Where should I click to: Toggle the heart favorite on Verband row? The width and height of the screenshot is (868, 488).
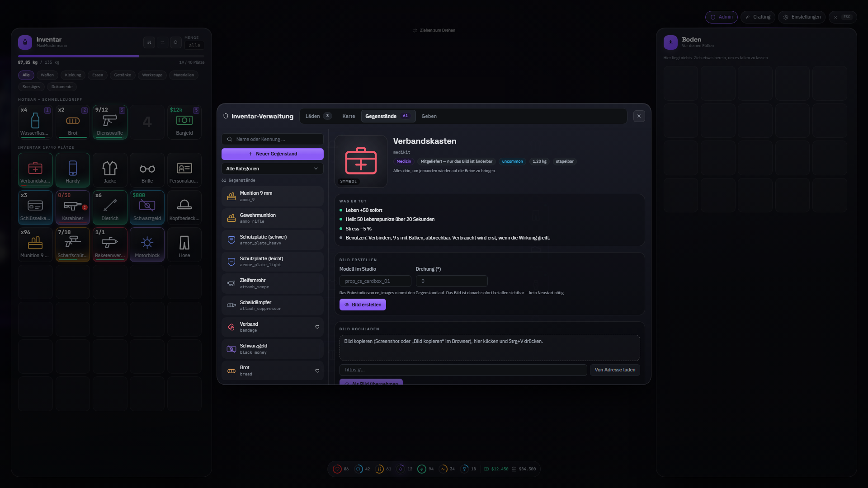point(317,327)
